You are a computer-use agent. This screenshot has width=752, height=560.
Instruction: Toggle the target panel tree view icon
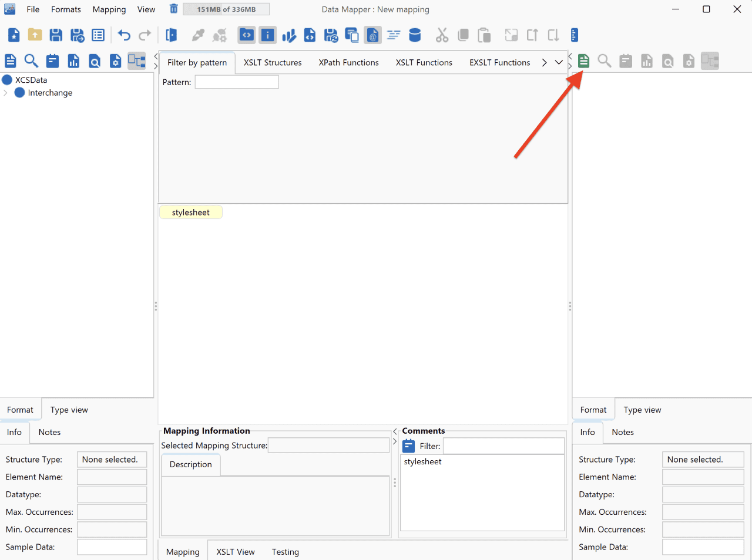pos(710,60)
